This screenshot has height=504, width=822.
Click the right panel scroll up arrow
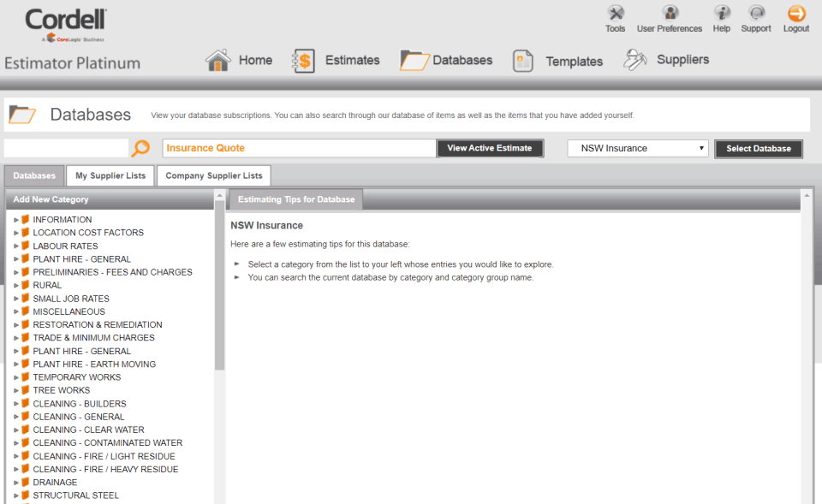coord(807,195)
